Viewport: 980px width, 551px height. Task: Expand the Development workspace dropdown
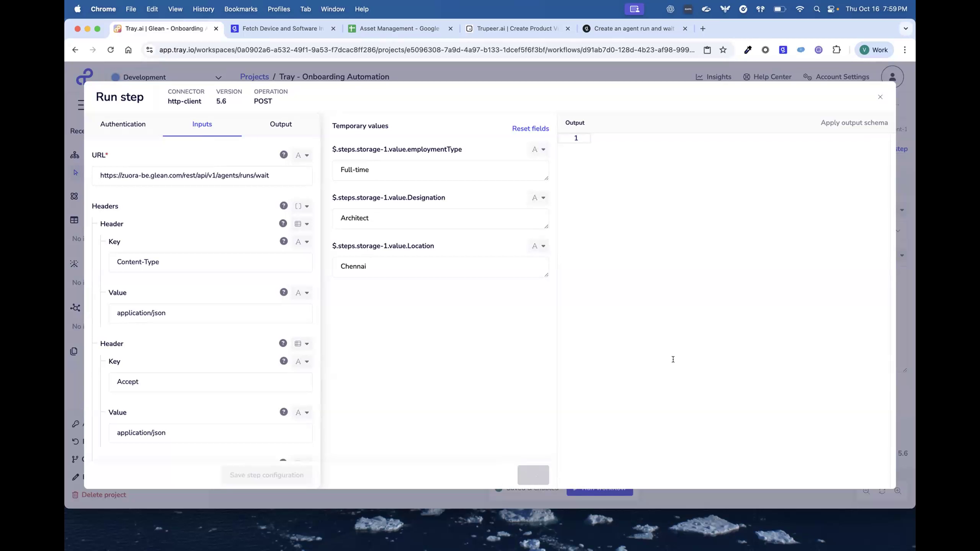click(219, 77)
